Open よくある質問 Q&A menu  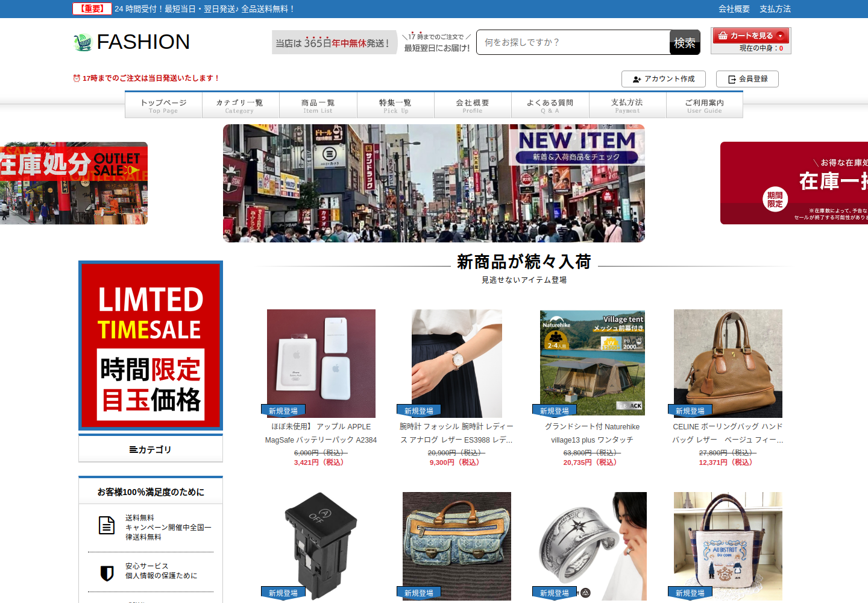[550, 106]
